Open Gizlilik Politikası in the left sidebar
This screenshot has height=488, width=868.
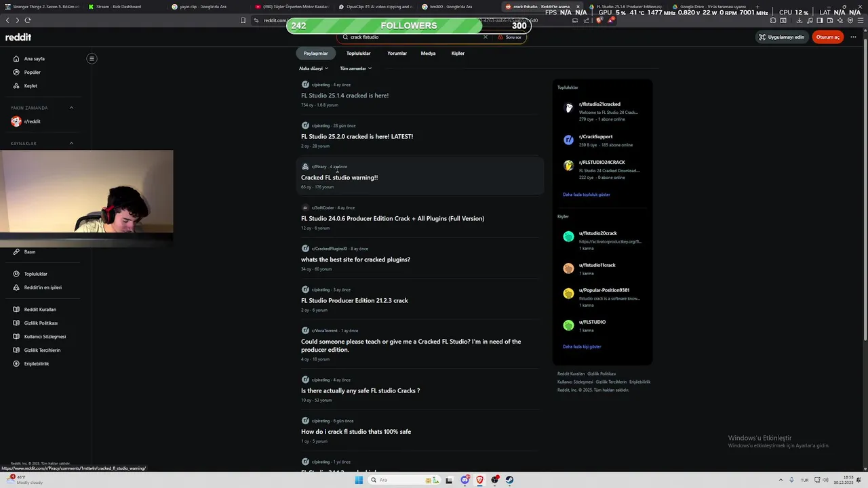coord(41,323)
